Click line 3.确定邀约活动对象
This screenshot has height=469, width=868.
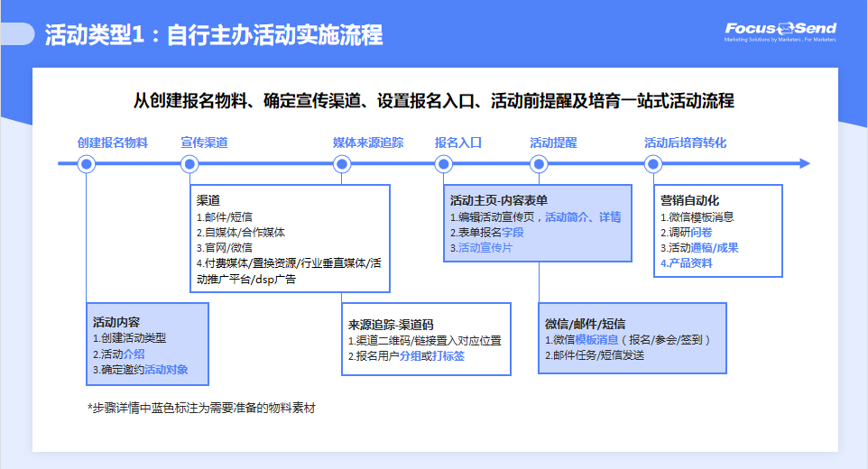140,370
